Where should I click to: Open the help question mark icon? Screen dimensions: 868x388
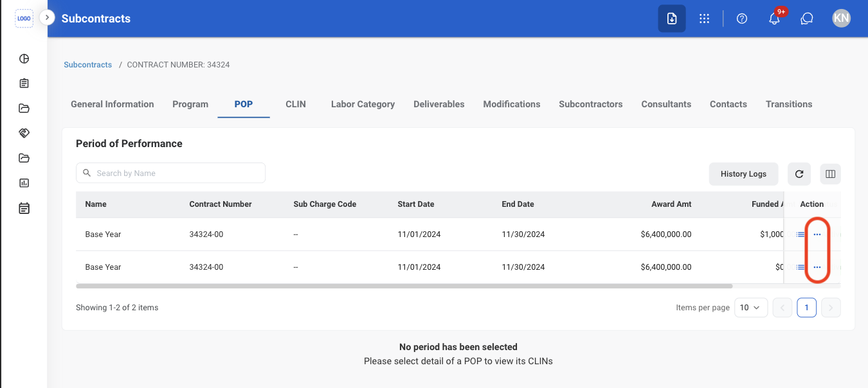pyautogui.click(x=742, y=19)
